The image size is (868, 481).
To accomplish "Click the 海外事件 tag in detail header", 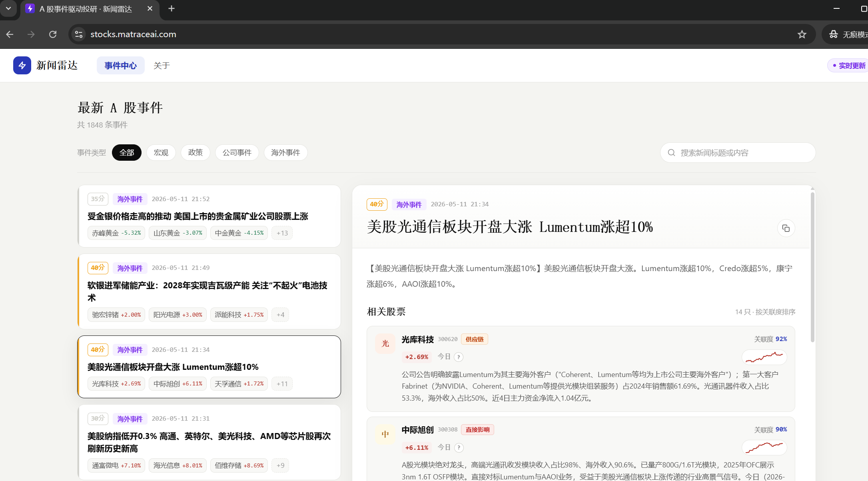I will pos(409,204).
